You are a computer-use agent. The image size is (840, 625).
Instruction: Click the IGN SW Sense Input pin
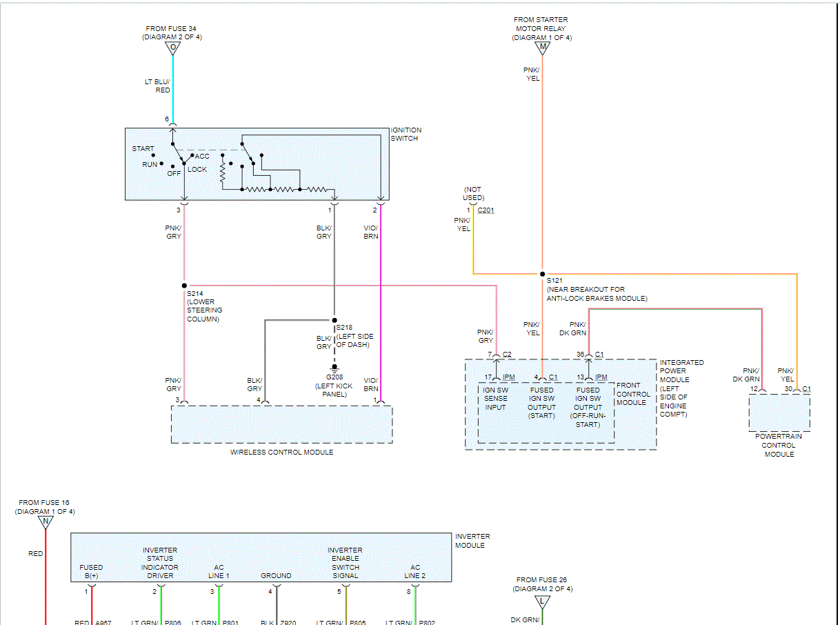495,399
